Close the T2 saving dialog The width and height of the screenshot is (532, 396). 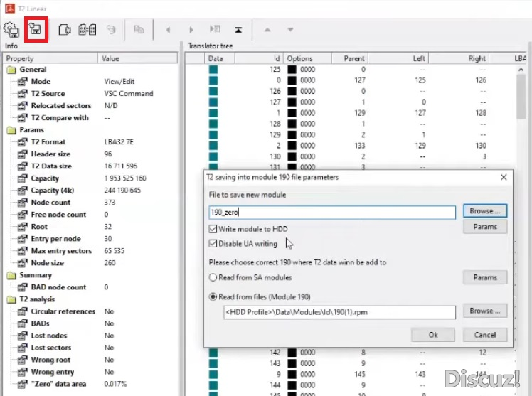(504, 177)
